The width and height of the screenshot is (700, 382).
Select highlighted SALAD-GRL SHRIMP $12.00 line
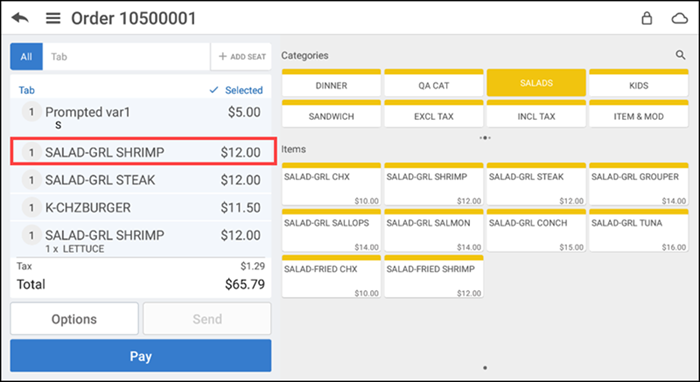(143, 152)
